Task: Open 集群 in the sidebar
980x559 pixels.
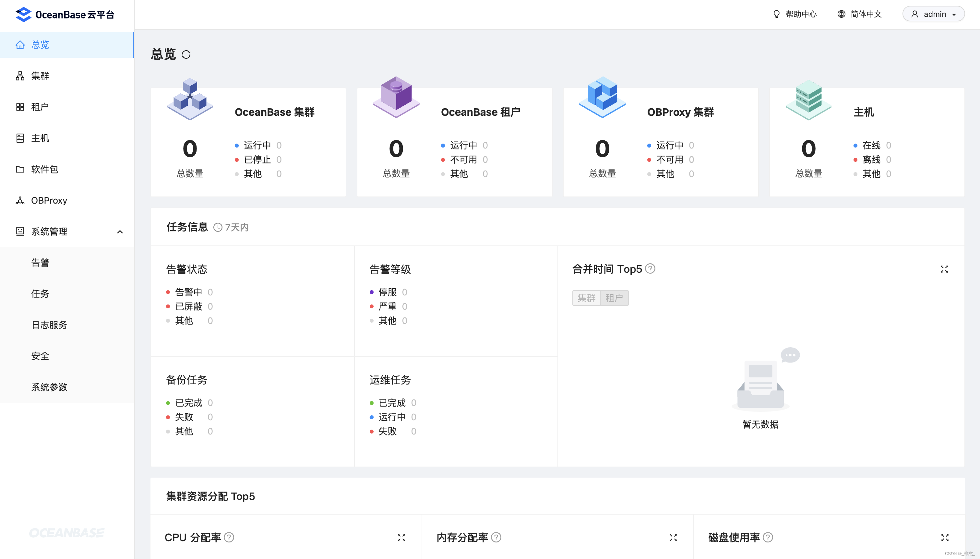Action: point(40,76)
